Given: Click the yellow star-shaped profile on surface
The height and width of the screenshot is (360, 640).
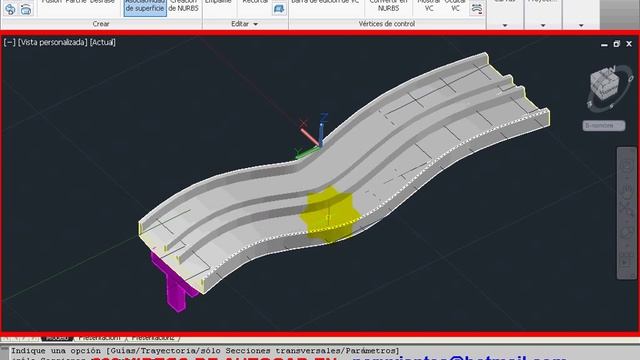Looking at the screenshot, I should (329, 214).
